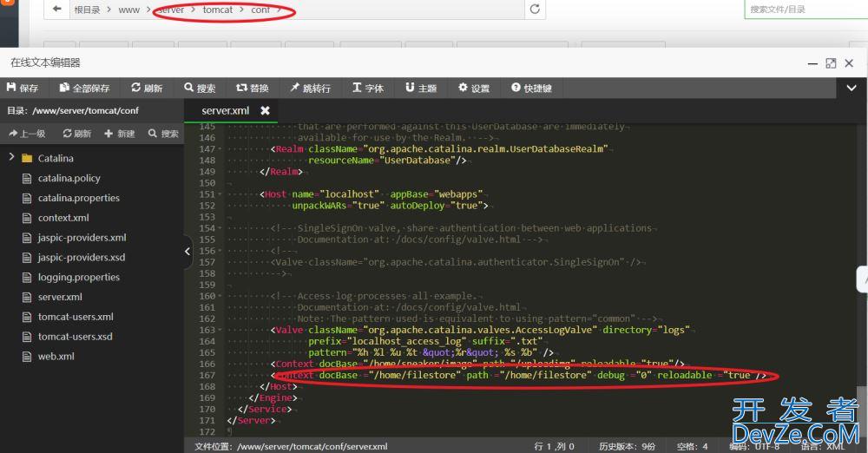This screenshot has width=868, height=453.
Task: Fold code at line 154
Action: (220, 228)
